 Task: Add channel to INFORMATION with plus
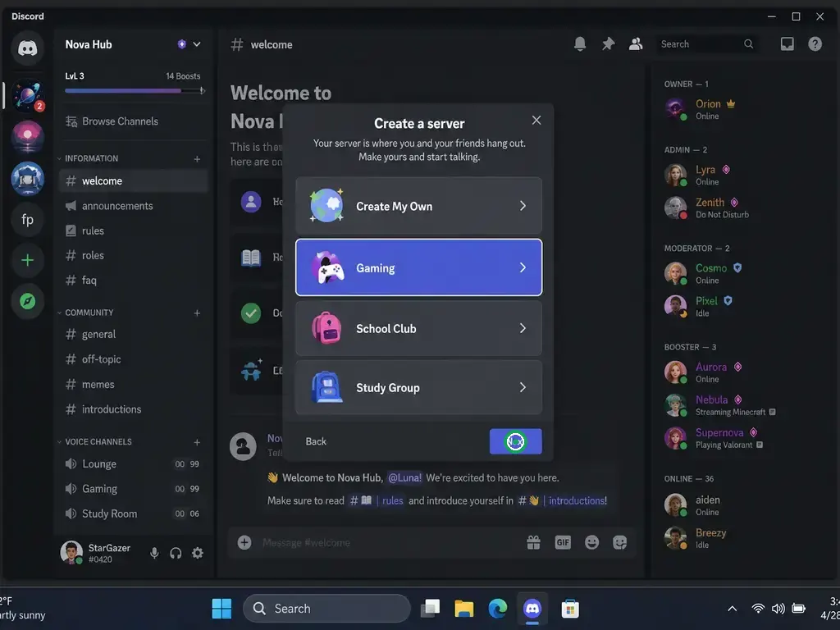pyautogui.click(x=197, y=159)
